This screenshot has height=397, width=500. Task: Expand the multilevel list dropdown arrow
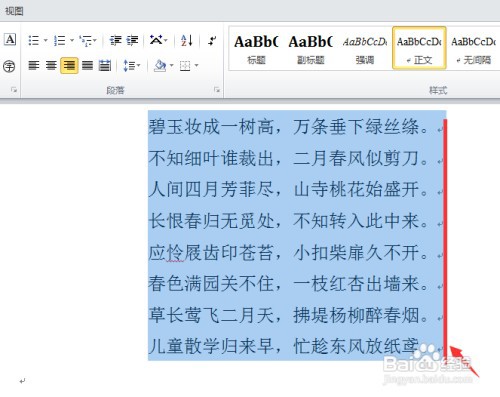click(x=95, y=41)
